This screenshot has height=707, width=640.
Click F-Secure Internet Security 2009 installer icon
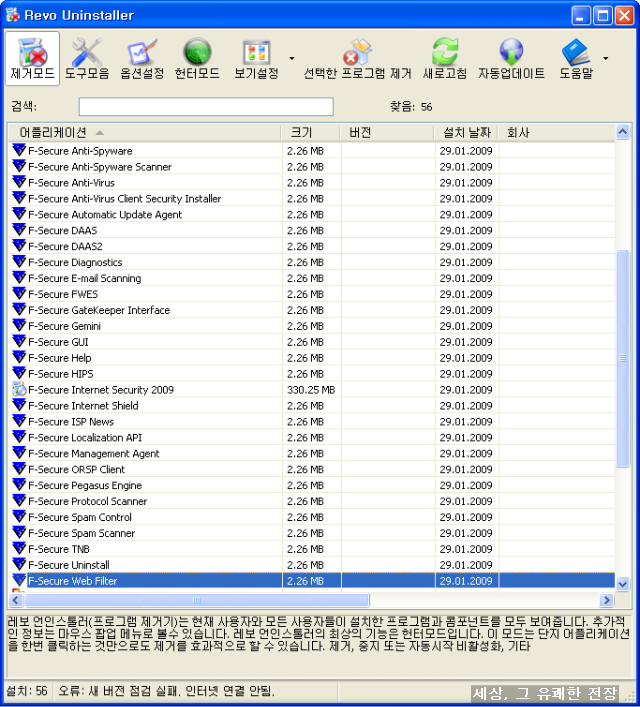(19, 389)
